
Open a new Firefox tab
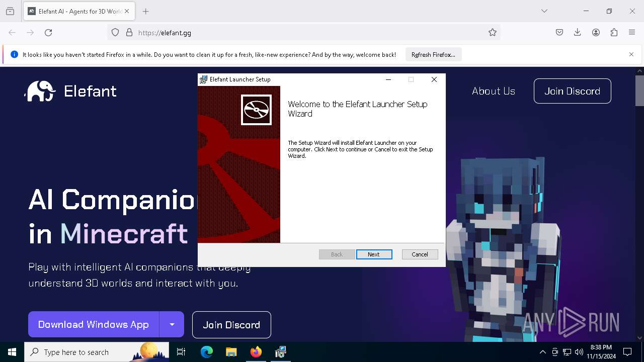[x=146, y=11]
